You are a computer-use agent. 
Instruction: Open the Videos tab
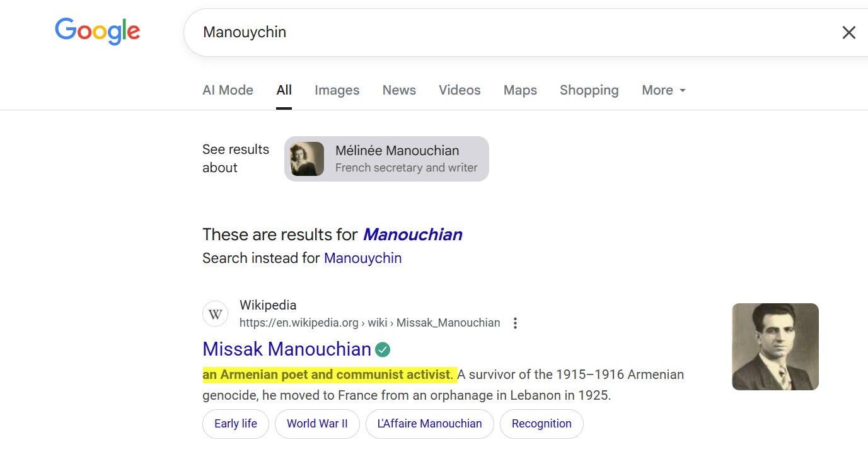[459, 90]
